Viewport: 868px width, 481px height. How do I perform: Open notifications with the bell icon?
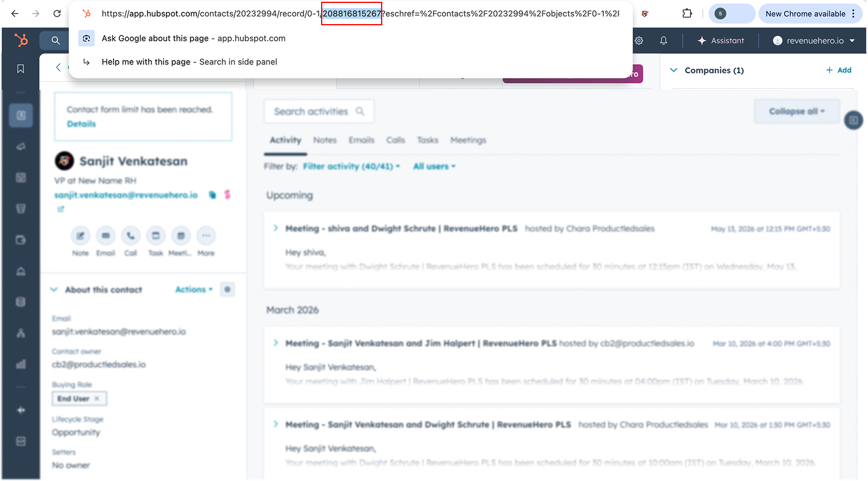[663, 41]
